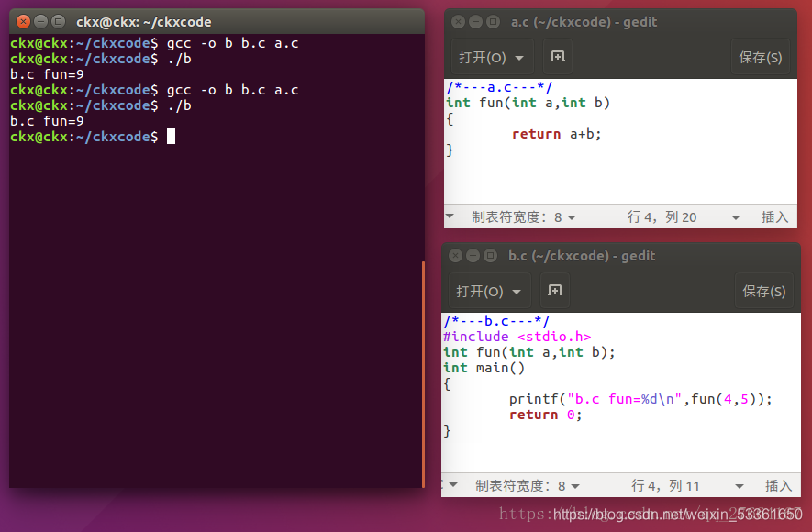This screenshot has width=812, height=532.
Task: Expand the 打开 dropdown arrow in b.c gedit
Action: click(517, 292)
